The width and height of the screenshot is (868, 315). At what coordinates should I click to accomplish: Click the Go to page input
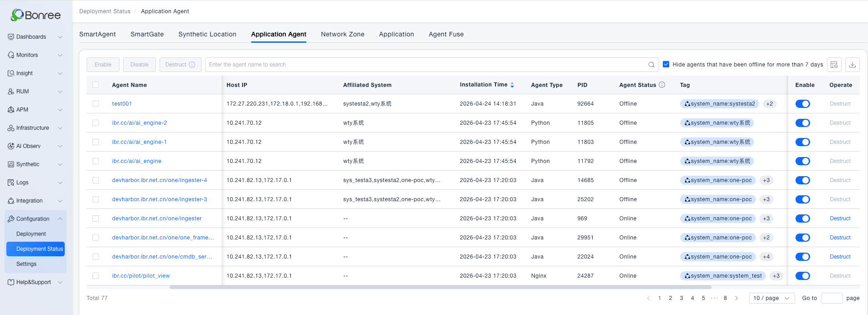pos(832,298)
